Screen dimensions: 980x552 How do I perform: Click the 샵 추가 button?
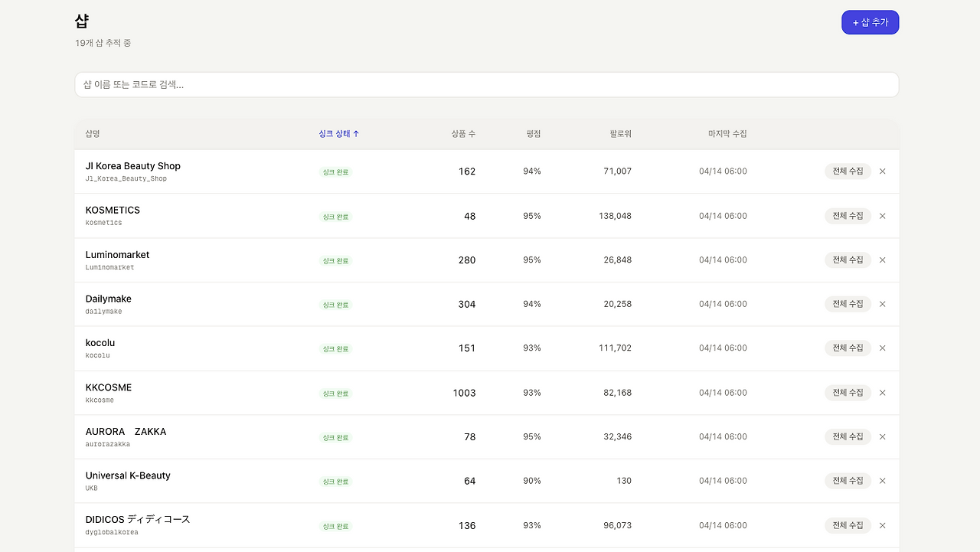870,22
